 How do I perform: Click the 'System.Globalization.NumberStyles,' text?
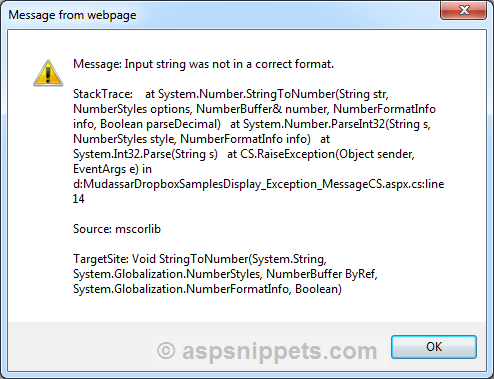click(168, 274)
